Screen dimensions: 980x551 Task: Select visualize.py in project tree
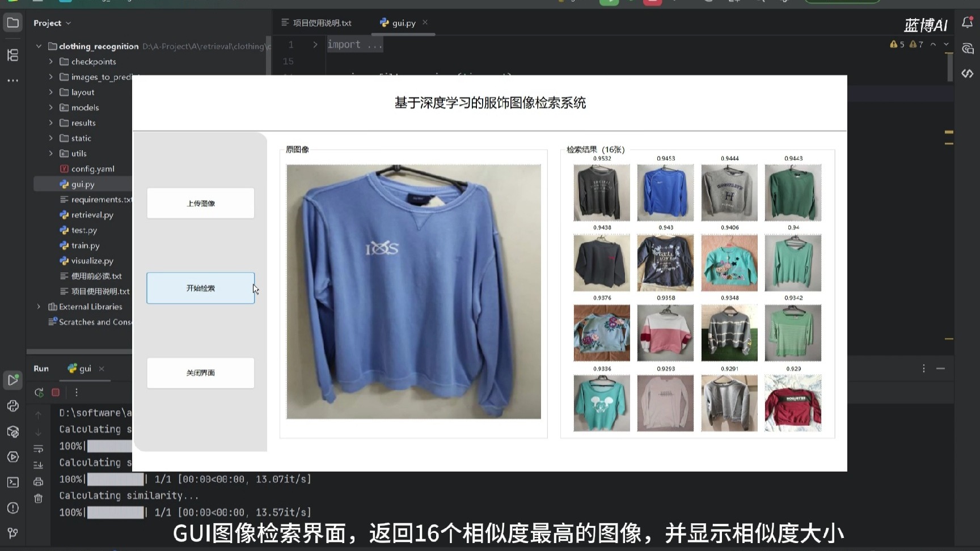coord(86,261)
